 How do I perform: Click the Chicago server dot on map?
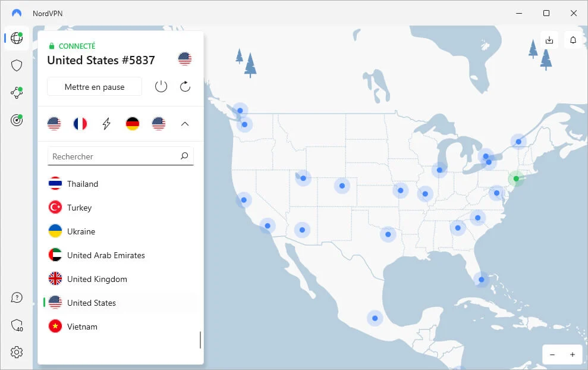[439, 170]
